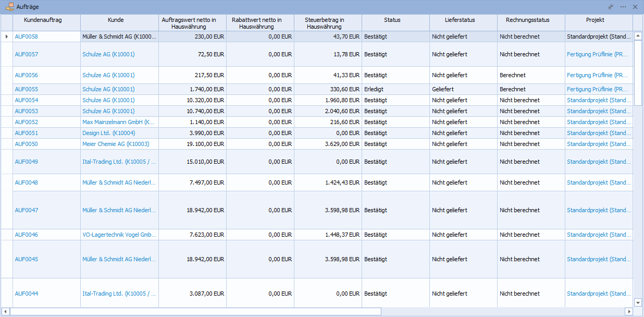Close the Aufträge panel
Screen dimensions: 644x317
click(635, 7)
